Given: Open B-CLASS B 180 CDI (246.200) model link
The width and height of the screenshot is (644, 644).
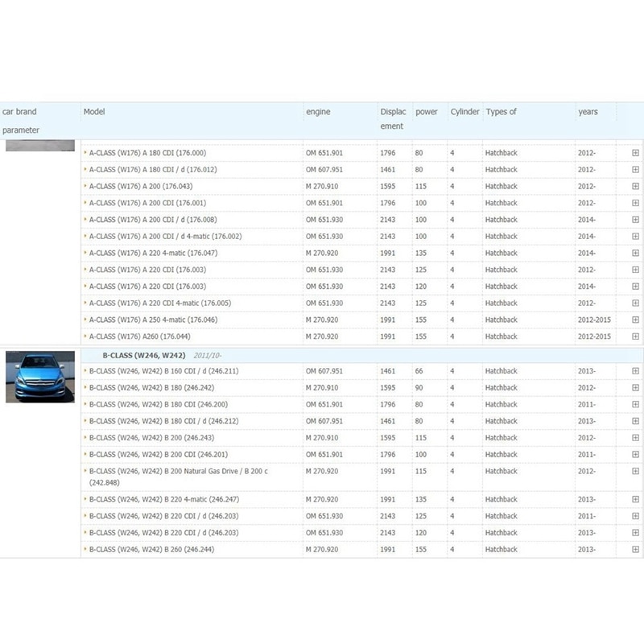Looking at the screenshot, I should [159, 405].
